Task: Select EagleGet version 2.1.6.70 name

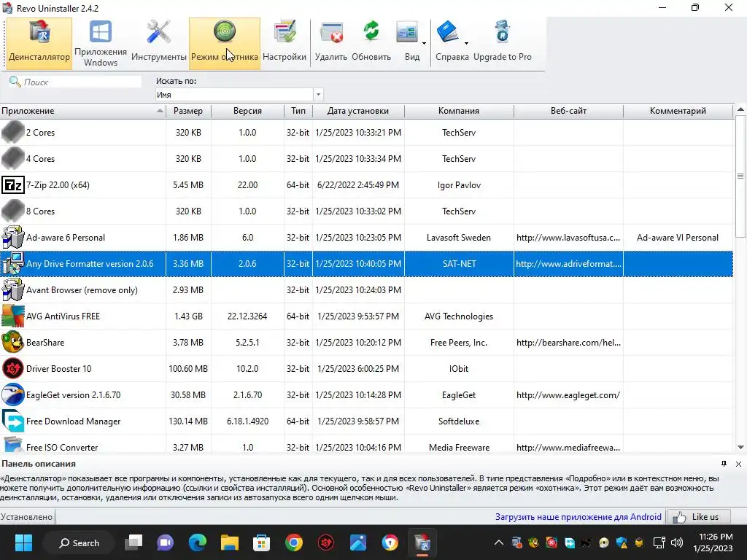Action: coord(74,394)
